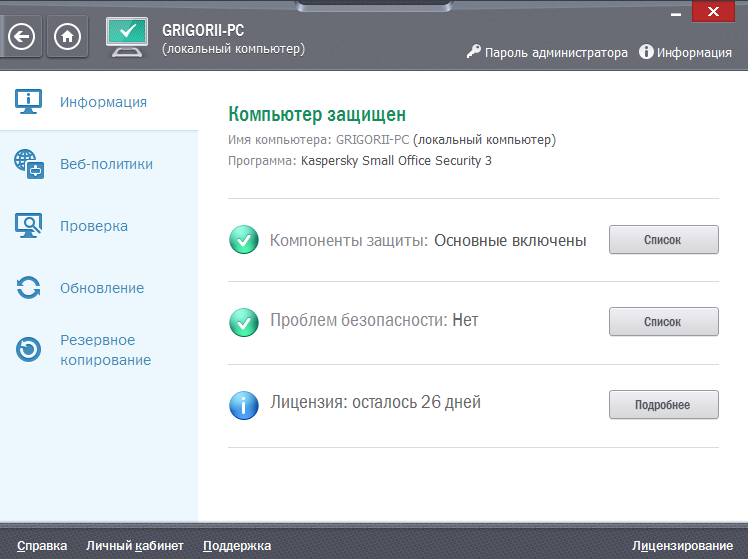Open Список for Компоненты защиты
The width and height of the screenshot is (748, 559).
663,240
